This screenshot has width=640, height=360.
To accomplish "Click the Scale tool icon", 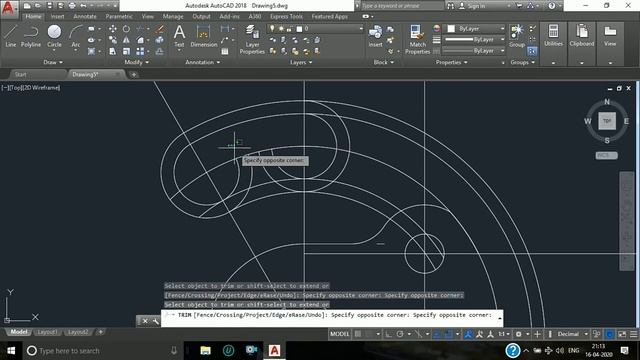I will (x=127, y=51).
